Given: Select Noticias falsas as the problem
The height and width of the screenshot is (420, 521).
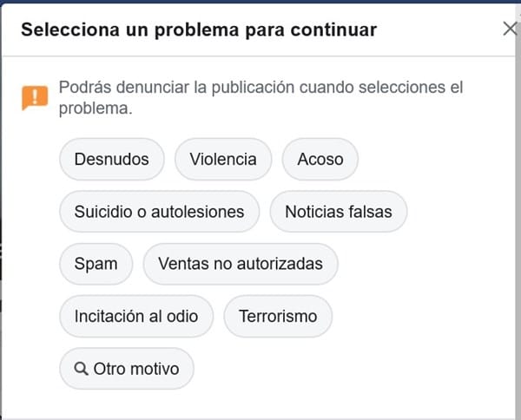Looking at the screenshot, I should [x=338, y=212].
